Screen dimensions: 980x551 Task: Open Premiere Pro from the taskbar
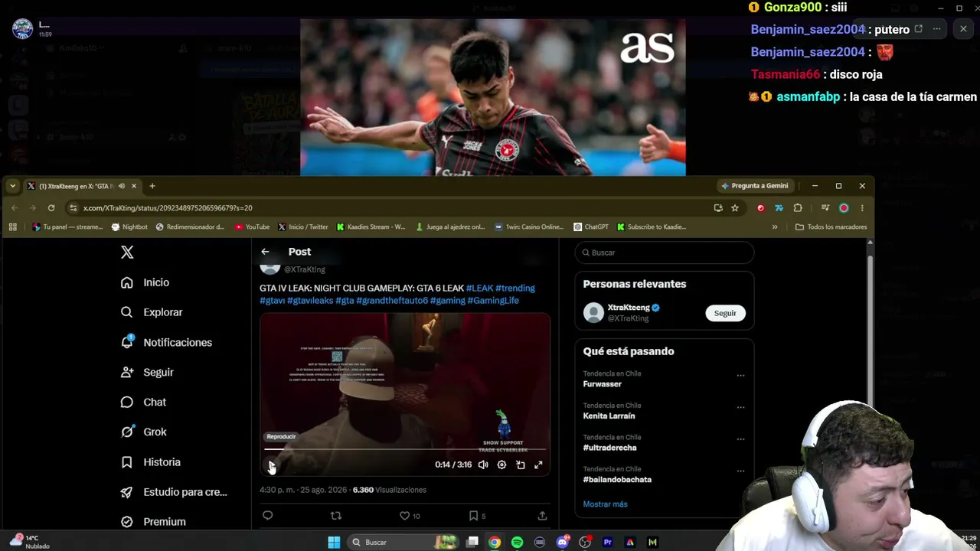point(608,543)
